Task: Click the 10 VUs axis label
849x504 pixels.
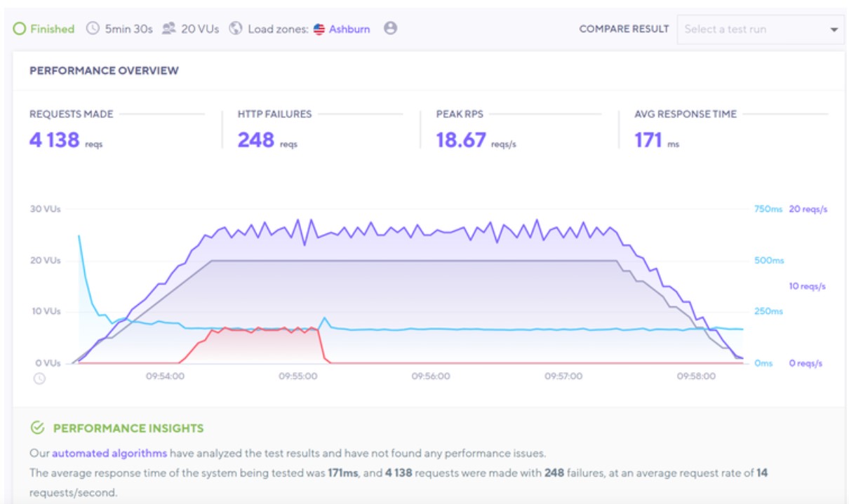Action: pos(45,311)
